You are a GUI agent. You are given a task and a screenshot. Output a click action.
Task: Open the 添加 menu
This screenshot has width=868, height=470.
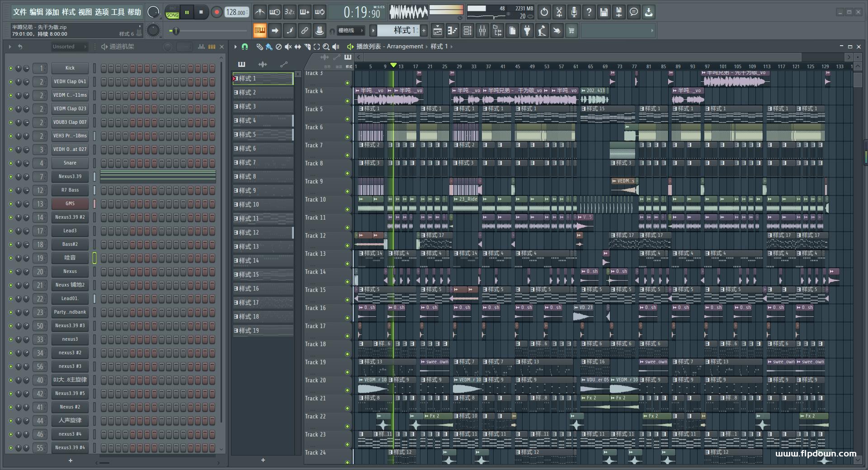[52, 12]
